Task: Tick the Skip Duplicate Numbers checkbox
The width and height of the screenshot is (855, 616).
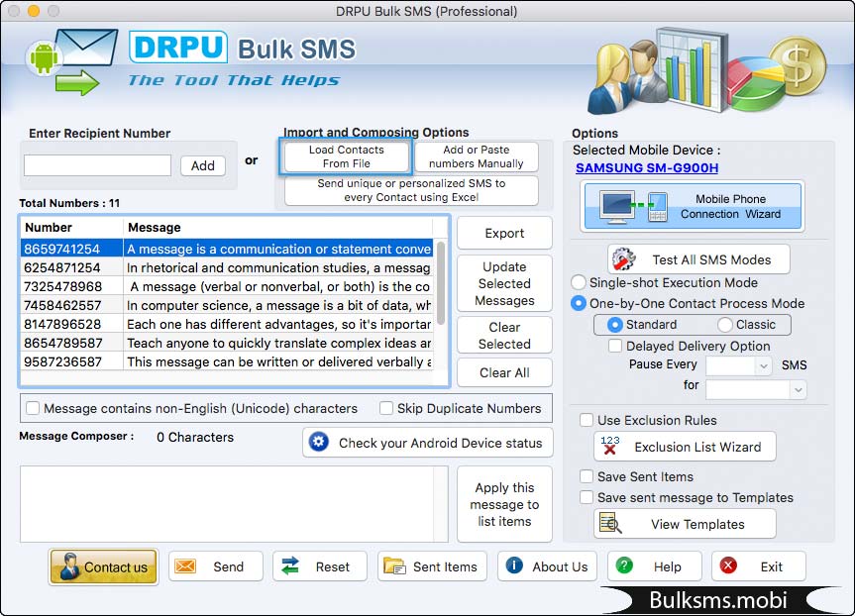Action: click(386, 408)
